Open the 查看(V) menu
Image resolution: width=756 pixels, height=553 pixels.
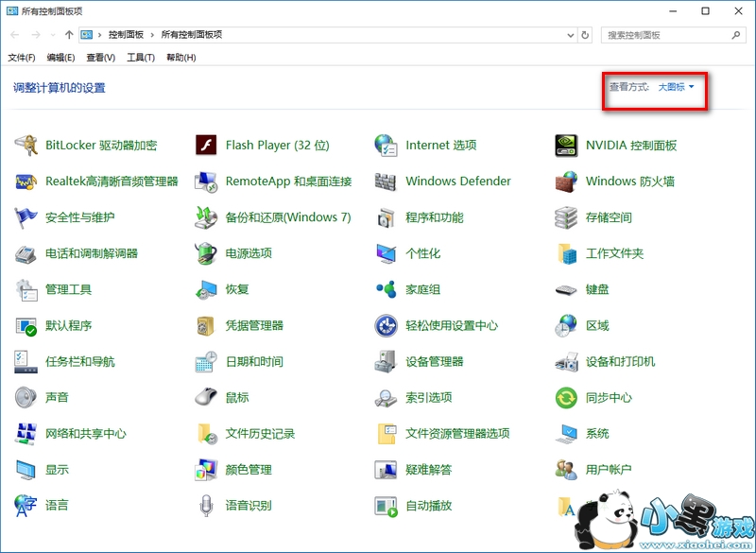(101, 58)
